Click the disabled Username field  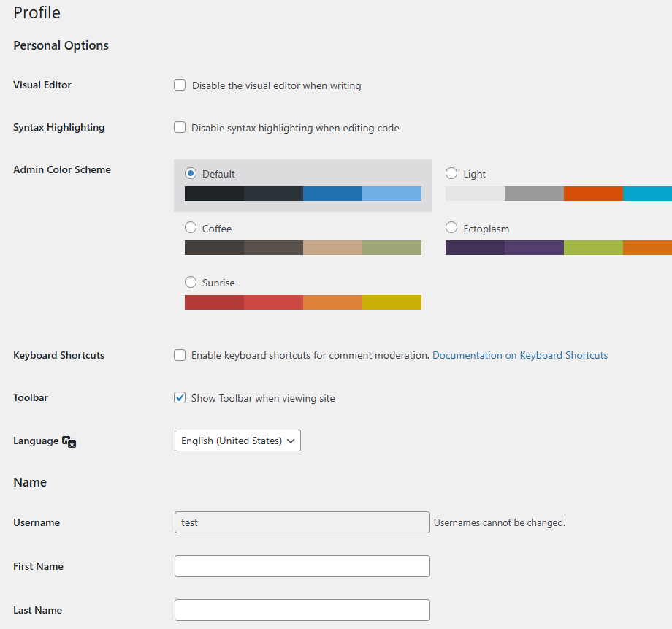[302, 522]
